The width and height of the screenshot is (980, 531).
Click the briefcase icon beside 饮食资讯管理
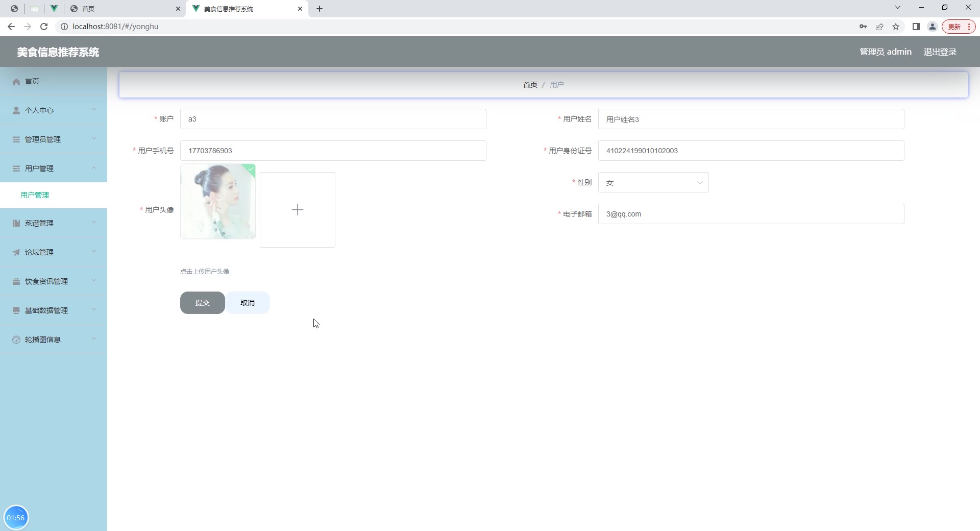[16, 281]
